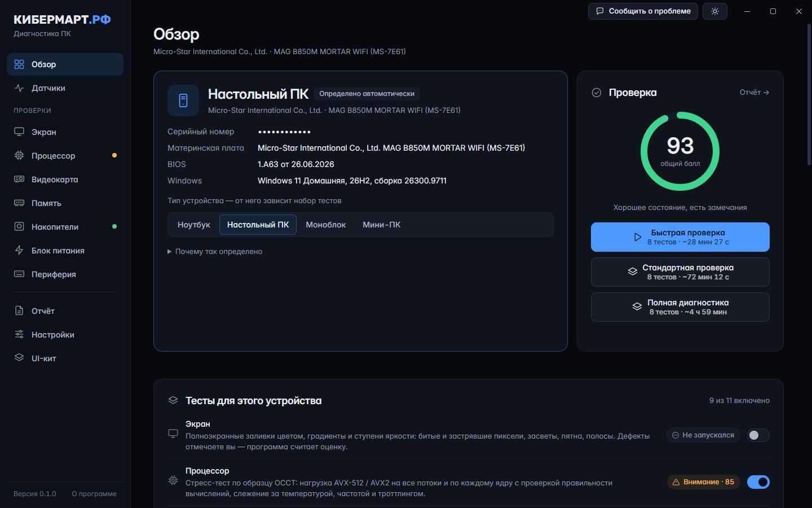This screenshot has height=508, width=812.
Task: Click the theme toggle sun icon
Action: click(715, 11)
